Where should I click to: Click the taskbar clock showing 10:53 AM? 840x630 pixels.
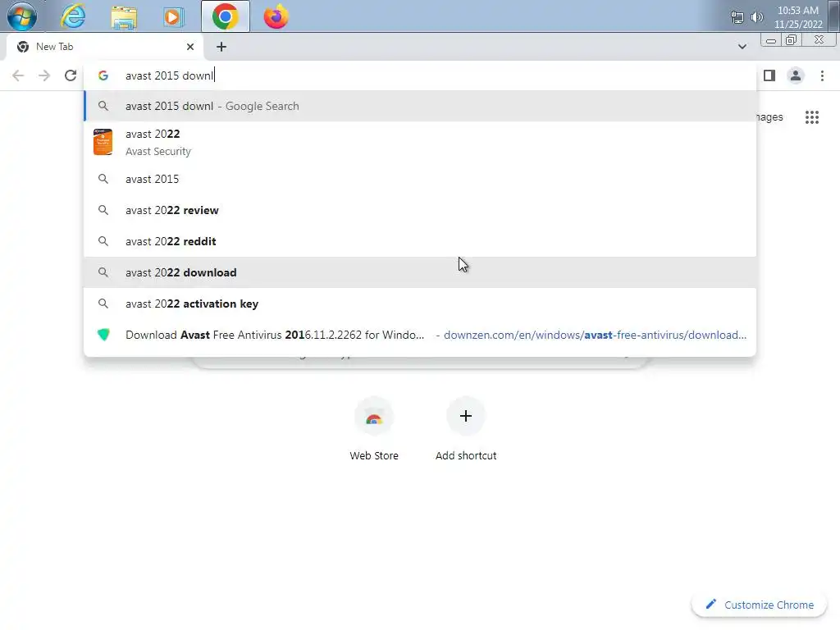click(797, 17)
